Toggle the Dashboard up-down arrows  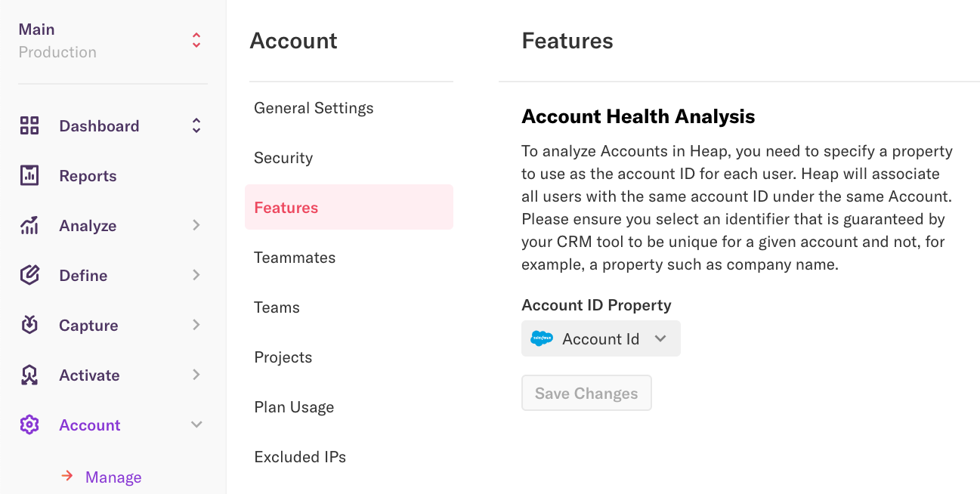point(196,126)
